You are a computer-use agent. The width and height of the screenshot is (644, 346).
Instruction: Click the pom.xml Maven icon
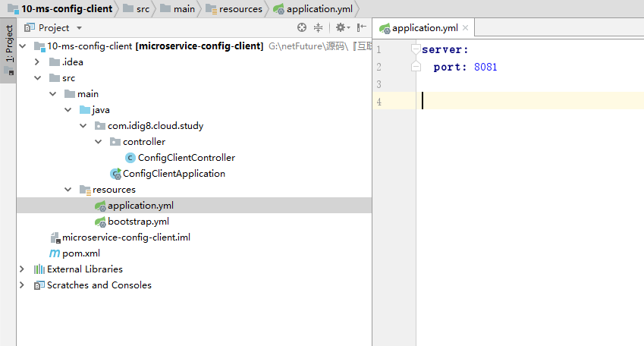coord(54,253)
